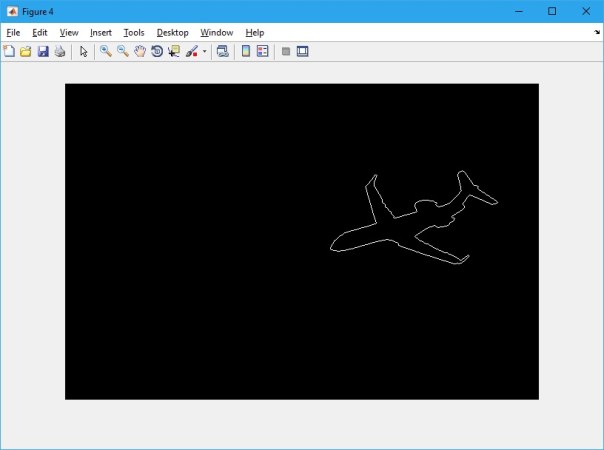Click the Hide Plot Tools icon

tap(286, 51)
